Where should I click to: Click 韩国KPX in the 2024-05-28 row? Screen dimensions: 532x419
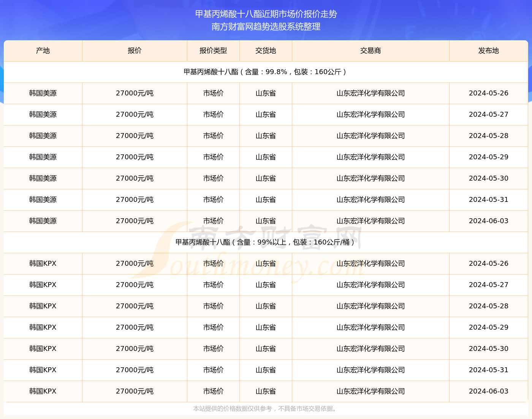[x=43, y=306]
